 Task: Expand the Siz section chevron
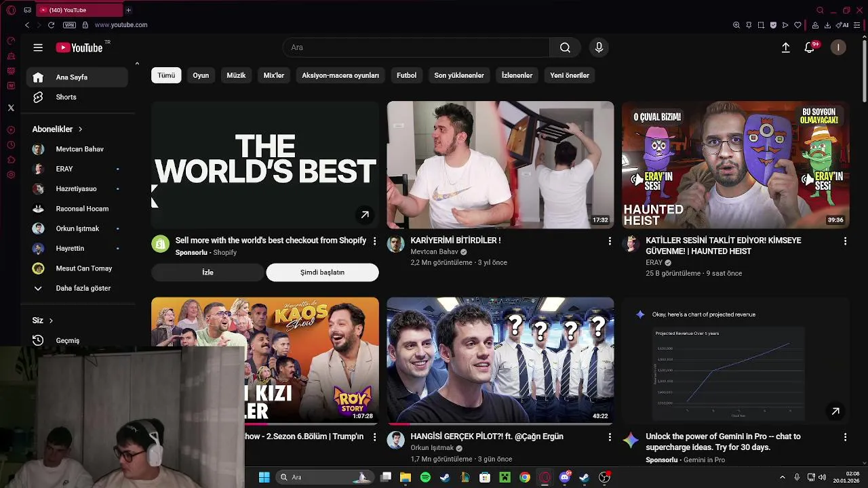click(x=51, y=321)
